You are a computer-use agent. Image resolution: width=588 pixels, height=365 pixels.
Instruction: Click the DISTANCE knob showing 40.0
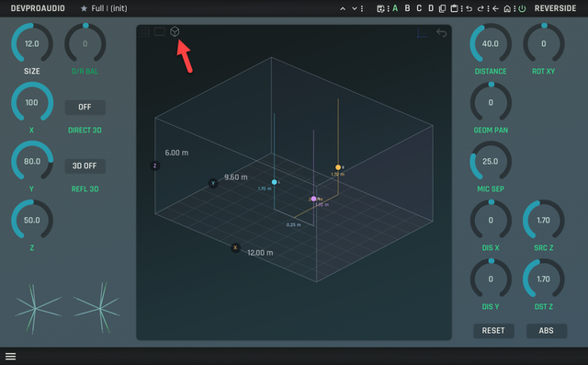click(491, 44)
